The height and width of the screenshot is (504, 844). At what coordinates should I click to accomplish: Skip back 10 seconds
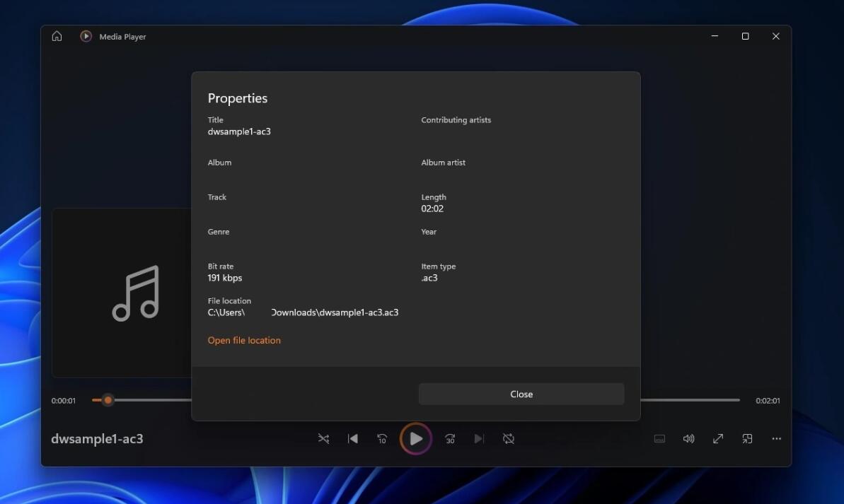coord(382,439)
